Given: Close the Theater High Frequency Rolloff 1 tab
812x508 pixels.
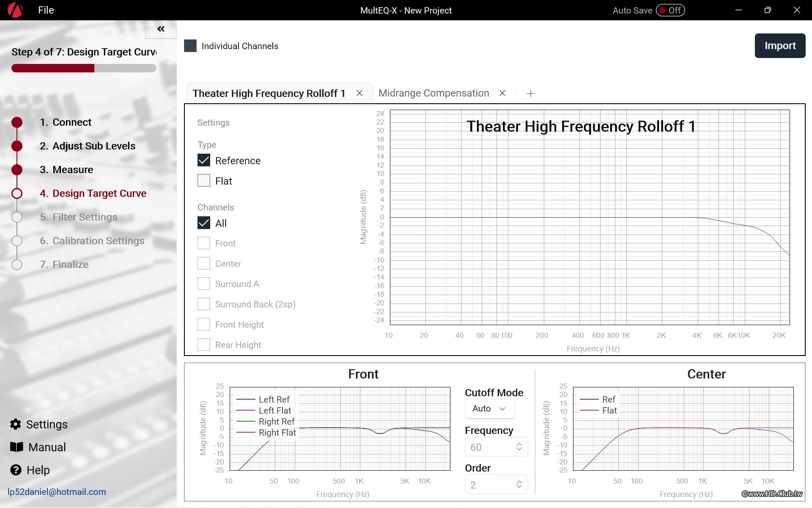Looking at the screenshot, I should (359, 93).
